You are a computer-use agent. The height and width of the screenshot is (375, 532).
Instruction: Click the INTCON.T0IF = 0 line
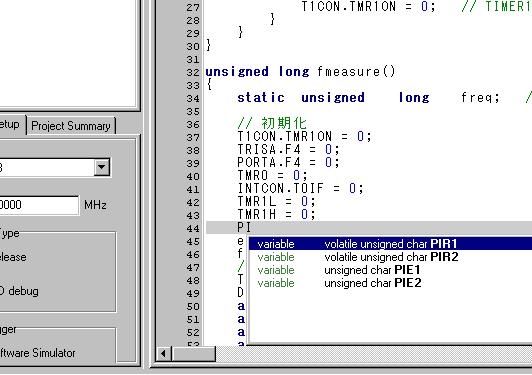coord(300,188)
